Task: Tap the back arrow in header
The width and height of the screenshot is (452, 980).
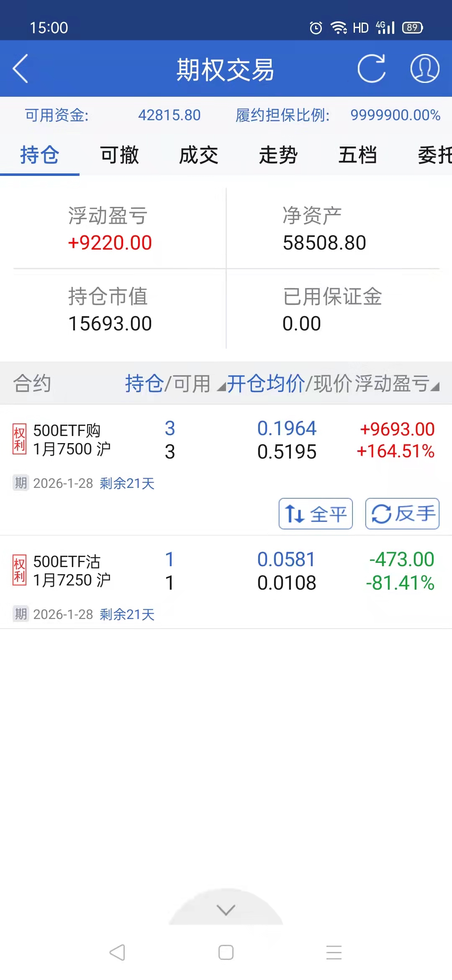Action: click(20, 69)
